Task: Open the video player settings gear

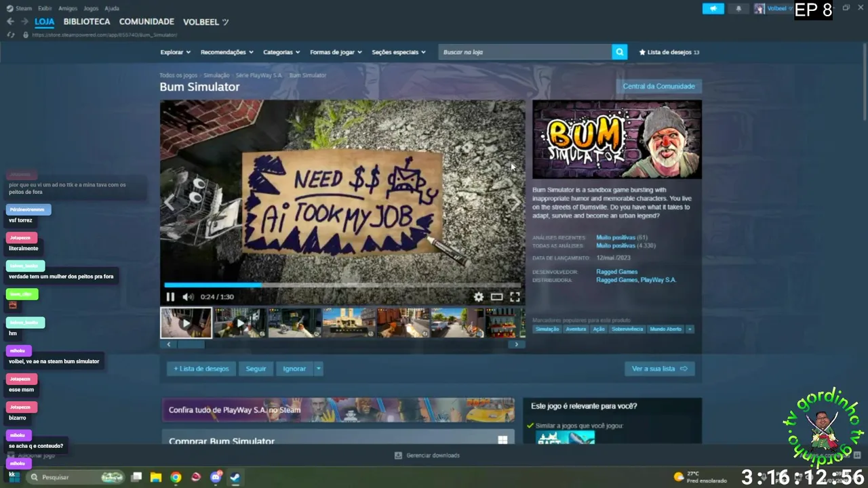Action: pos(479,297)
